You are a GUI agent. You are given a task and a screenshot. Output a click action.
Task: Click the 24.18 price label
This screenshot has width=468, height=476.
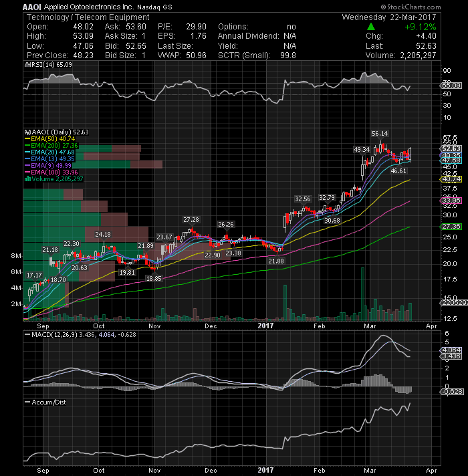tap(103, 235)
